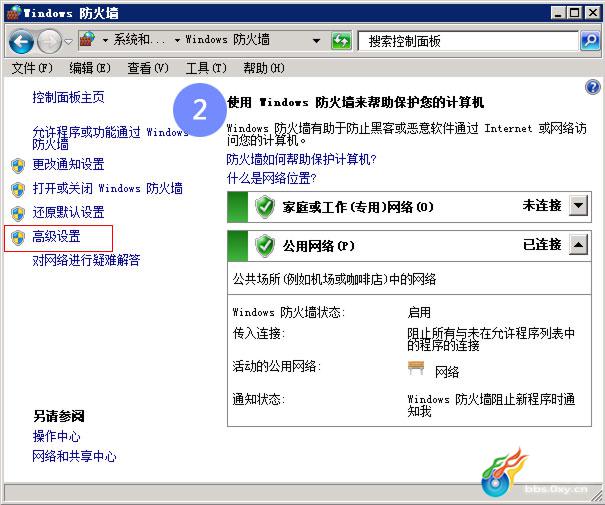
Task: Click shield icon beside 更改通知设置
Action: click(x=18, y=166)
